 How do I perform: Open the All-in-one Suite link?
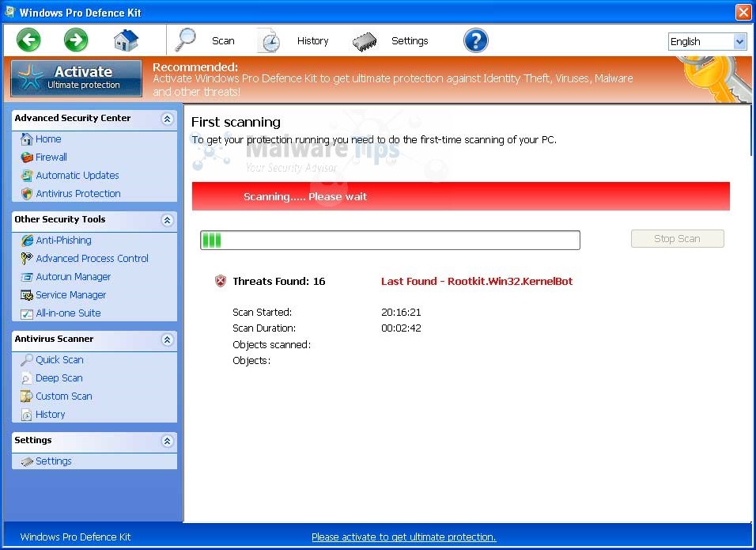(x=68, y=313)
